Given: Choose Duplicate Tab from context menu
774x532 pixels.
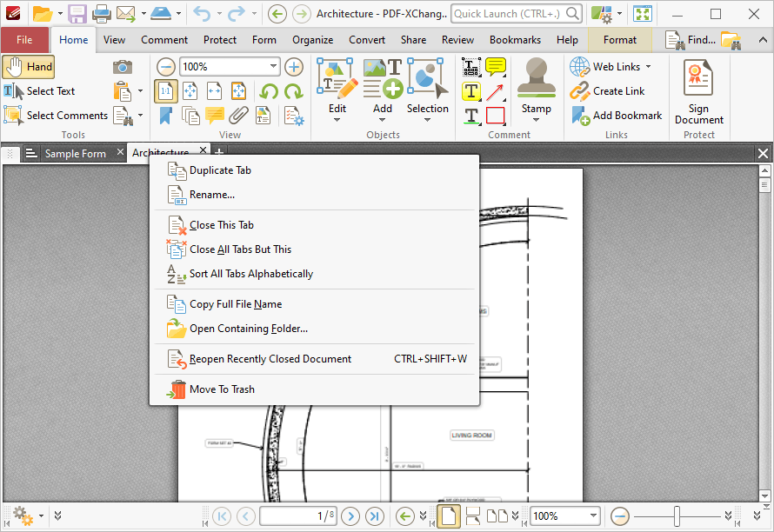Looking at the screenshot, I should [x=314, y=170].
